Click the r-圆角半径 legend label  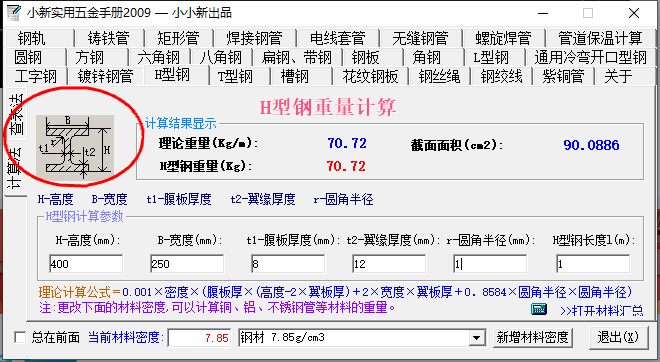pyautogui.click(x=343, y=199)
